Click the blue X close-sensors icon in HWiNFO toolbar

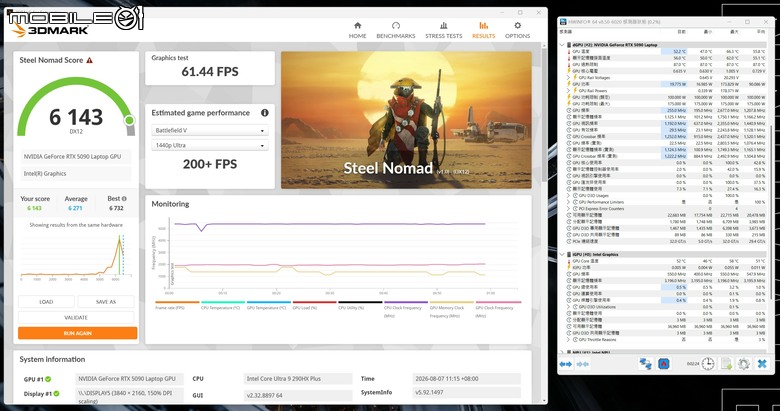coord(762,364)
